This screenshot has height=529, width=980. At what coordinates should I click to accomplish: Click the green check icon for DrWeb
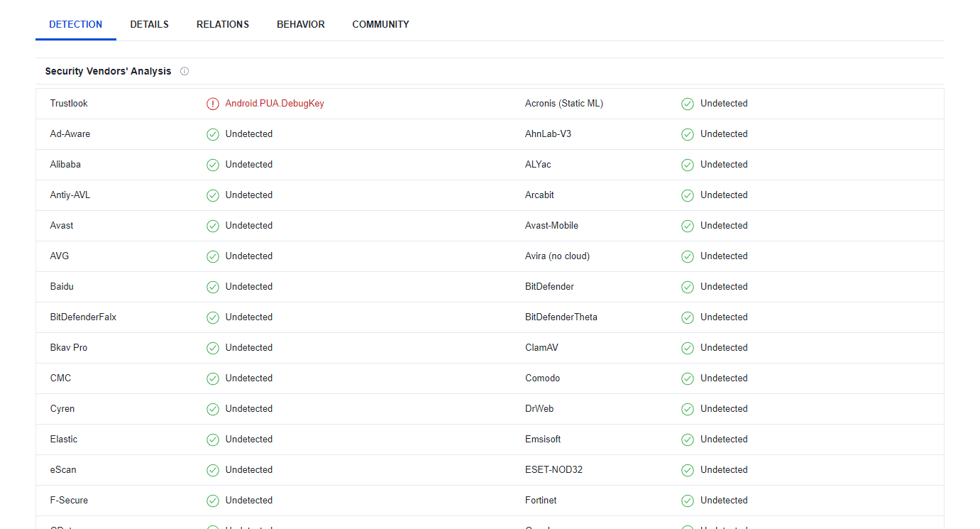tap(688, 409)
